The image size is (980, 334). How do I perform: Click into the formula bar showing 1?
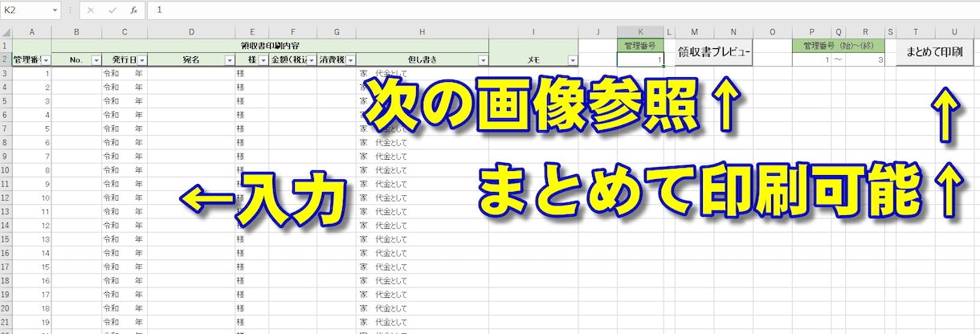(562, 10)
